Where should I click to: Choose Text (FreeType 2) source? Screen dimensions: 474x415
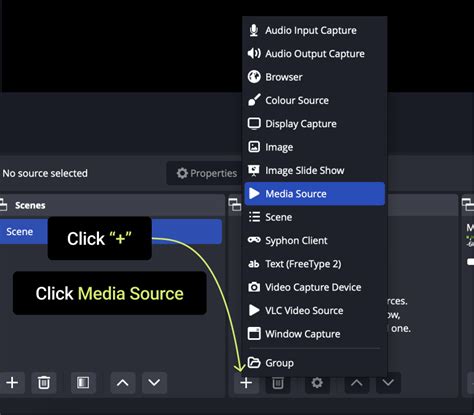point(315,264)
